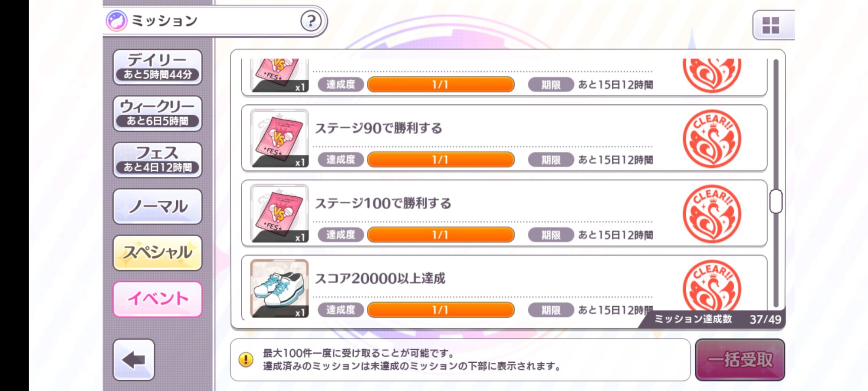This screenshot has height=391, width=868.
Task: Select the スコア20000以上達成 mission row
Action: point(504,288)
